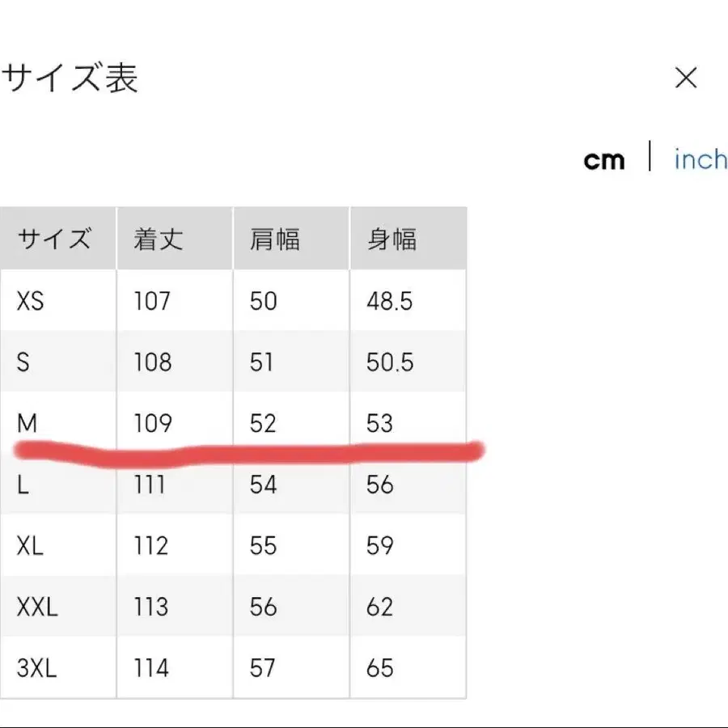Switch units to inch
The width and height of the screenshot is (728, 728).
coord(699,160)
